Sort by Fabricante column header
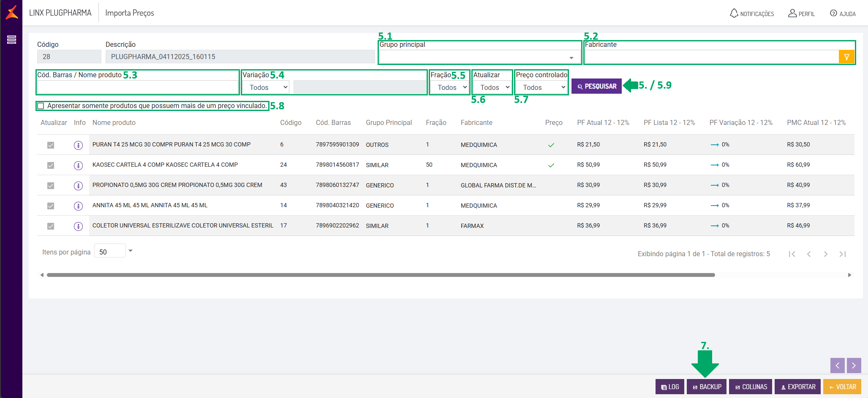This screenshot has height=398, width=868. pyautogui.click(x=476, y=123)
